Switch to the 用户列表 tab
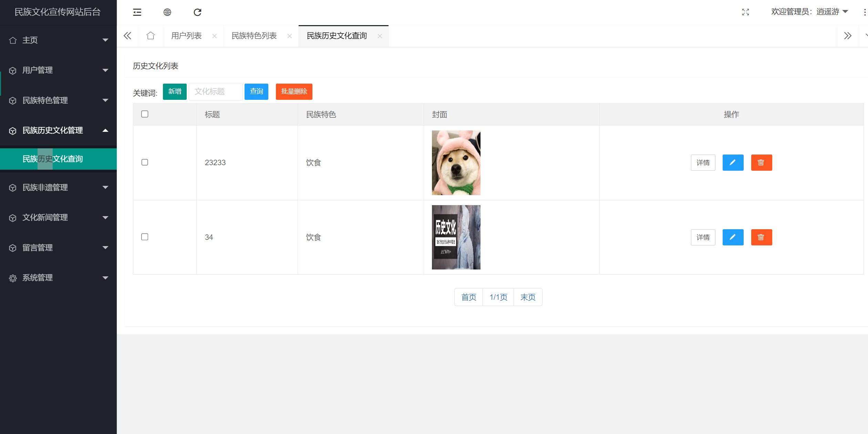 186,36
